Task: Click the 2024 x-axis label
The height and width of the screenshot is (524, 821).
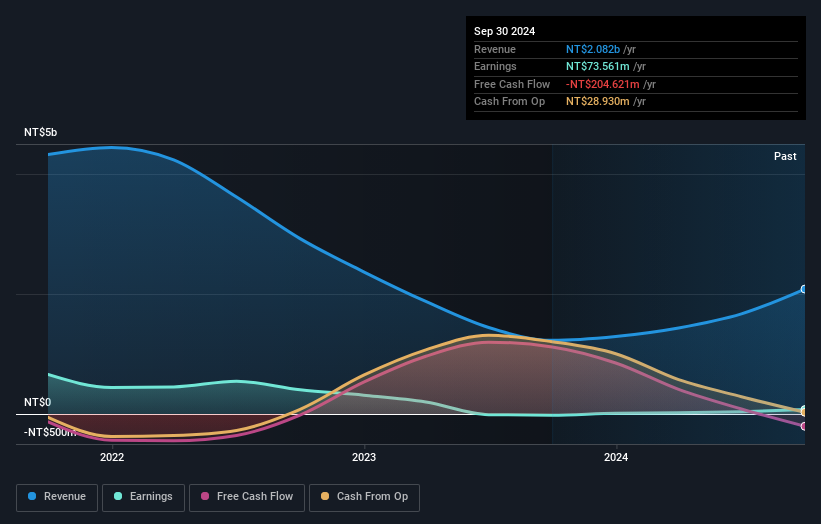Action: point(616,457)
